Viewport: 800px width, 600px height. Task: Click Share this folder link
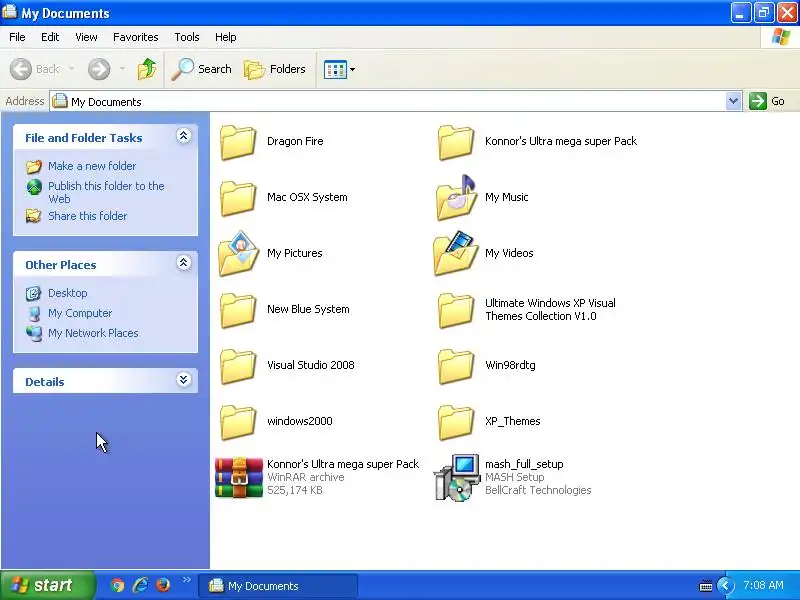pos(87,216)
